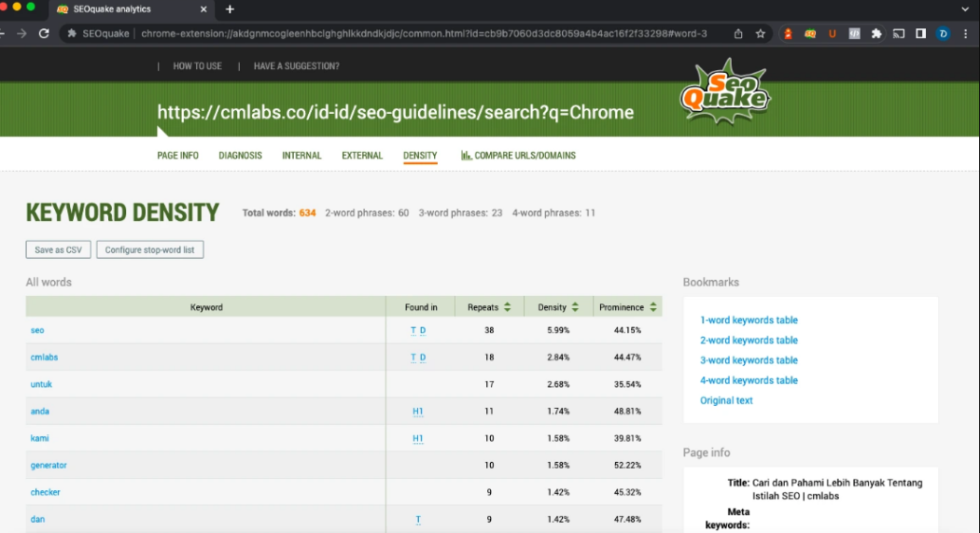The height and width of the screenshot is (533, 980).
Task: Click the extension puzzle icon in address bar
Action: click(72, 34)
